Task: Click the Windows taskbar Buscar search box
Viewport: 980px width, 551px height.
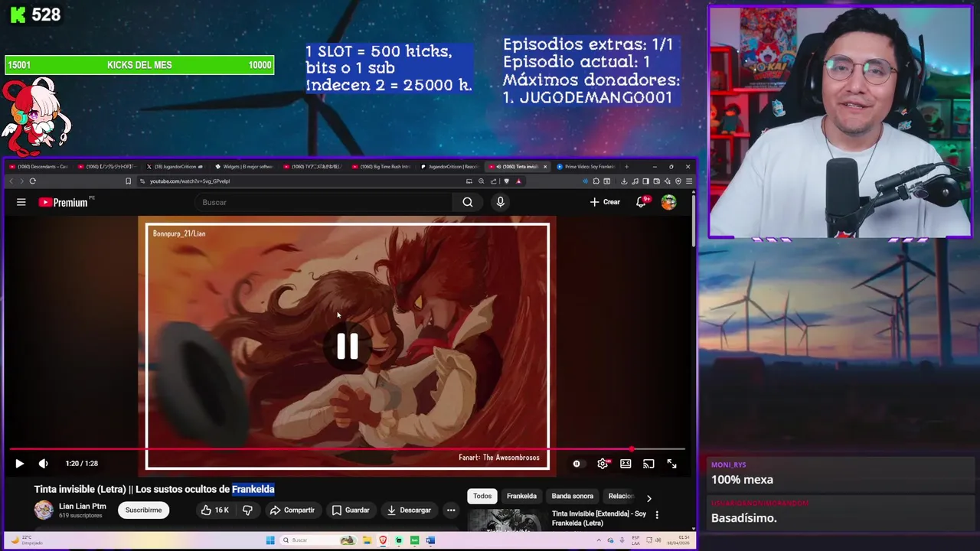Action: [x=318, y=540]
